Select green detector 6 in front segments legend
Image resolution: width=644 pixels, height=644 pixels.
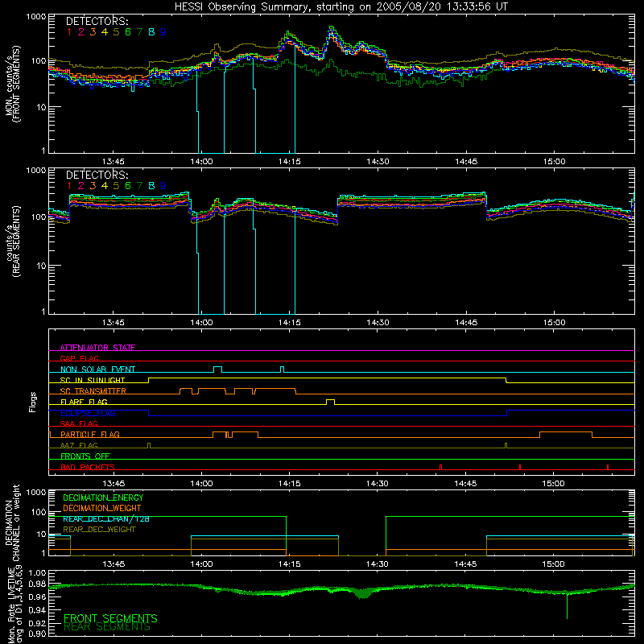[x=128, y=32]
